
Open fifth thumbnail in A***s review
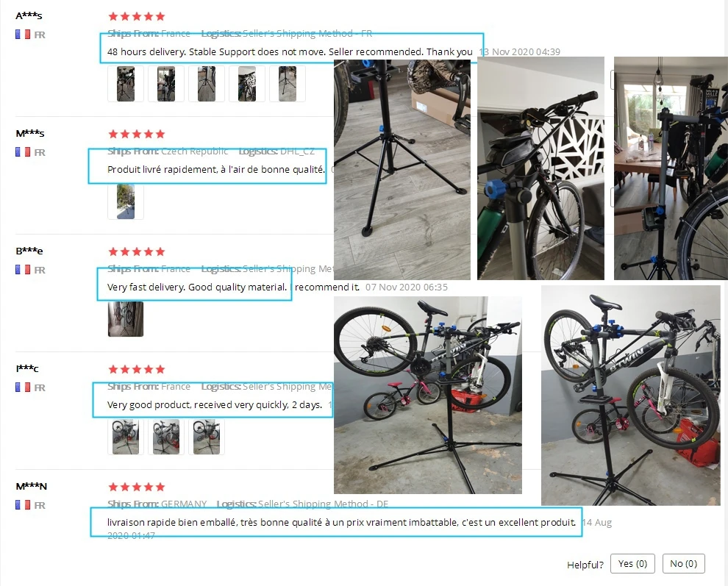click(288, 84)
